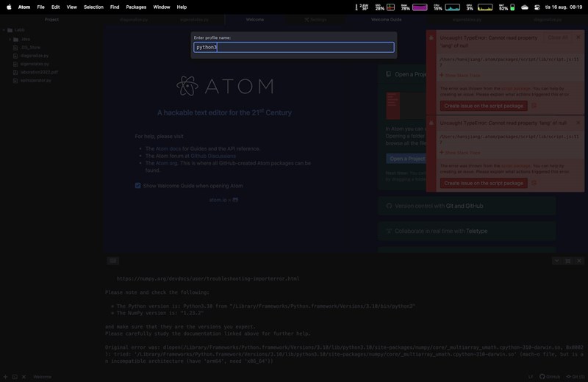588x382 pixels.
Task: Click the copy icon beside second Create issue button
Action: [x=534, y=183]
